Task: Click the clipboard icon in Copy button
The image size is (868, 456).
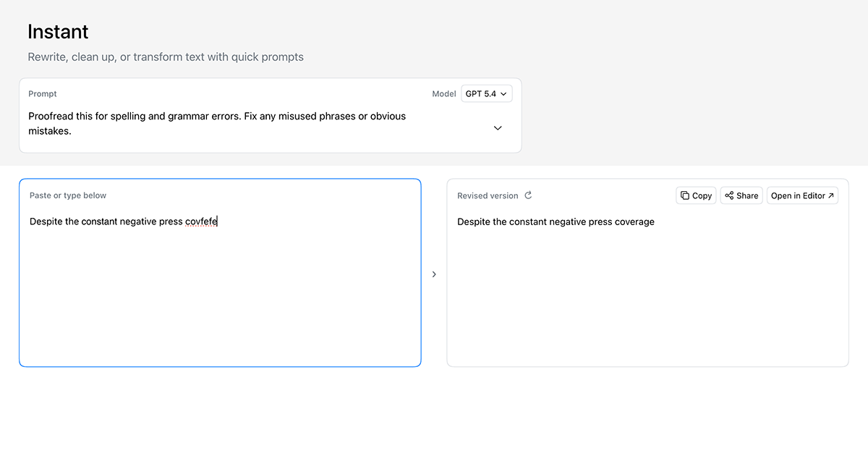Action: (685, 195)
